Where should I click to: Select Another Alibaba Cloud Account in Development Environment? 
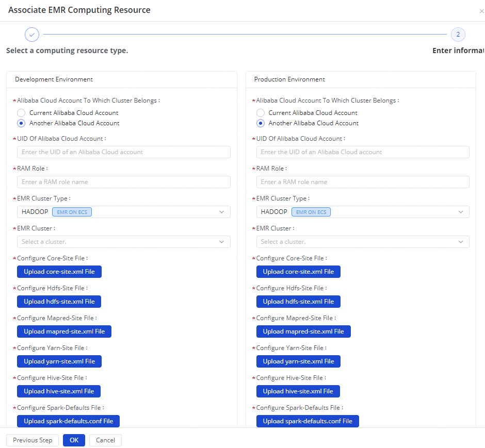(21, 123)
